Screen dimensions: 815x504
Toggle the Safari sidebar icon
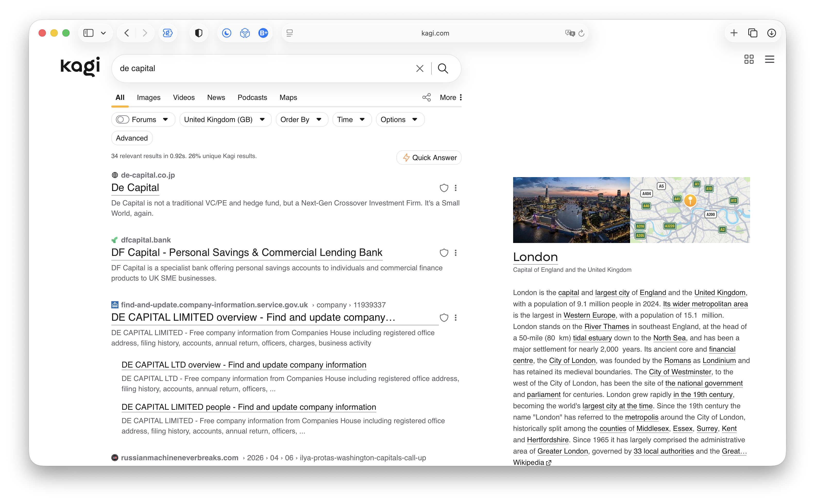pos(88,33)
